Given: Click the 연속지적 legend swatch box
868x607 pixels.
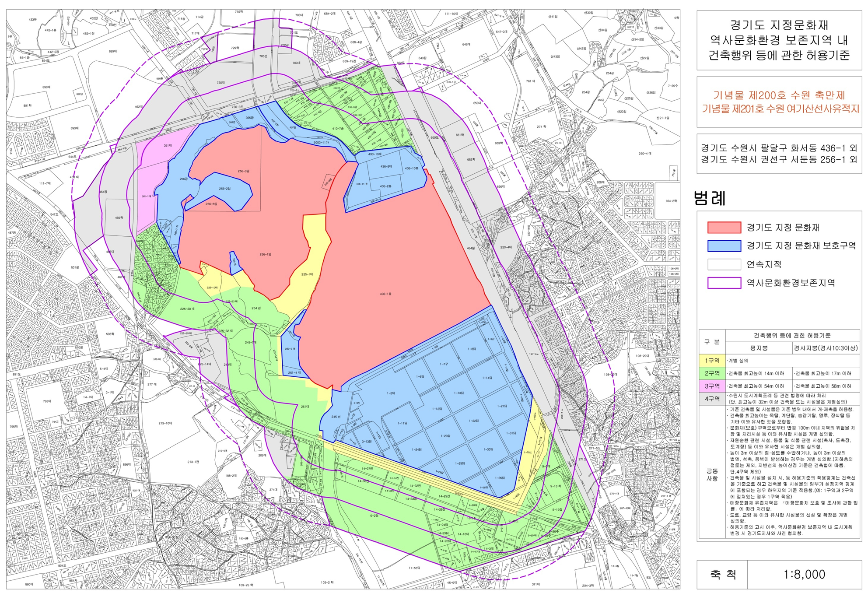Looking at the screenshot, I should tap(724, 264).
